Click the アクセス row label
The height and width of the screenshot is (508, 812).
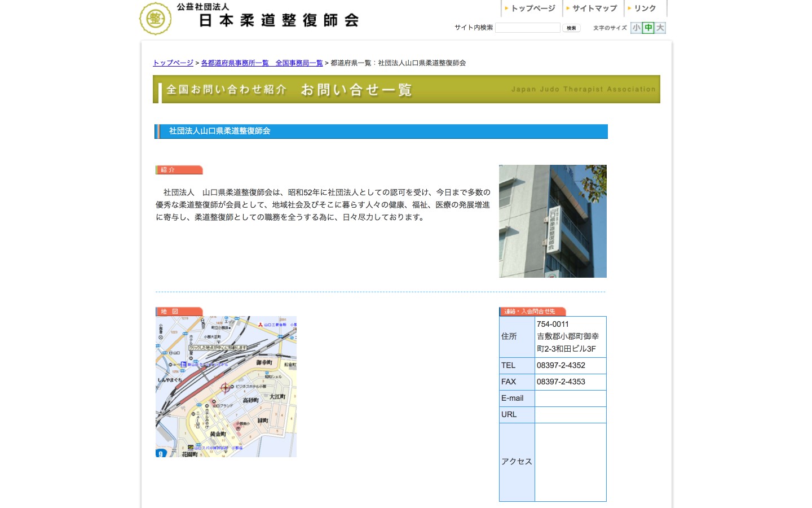coord(517,462)
